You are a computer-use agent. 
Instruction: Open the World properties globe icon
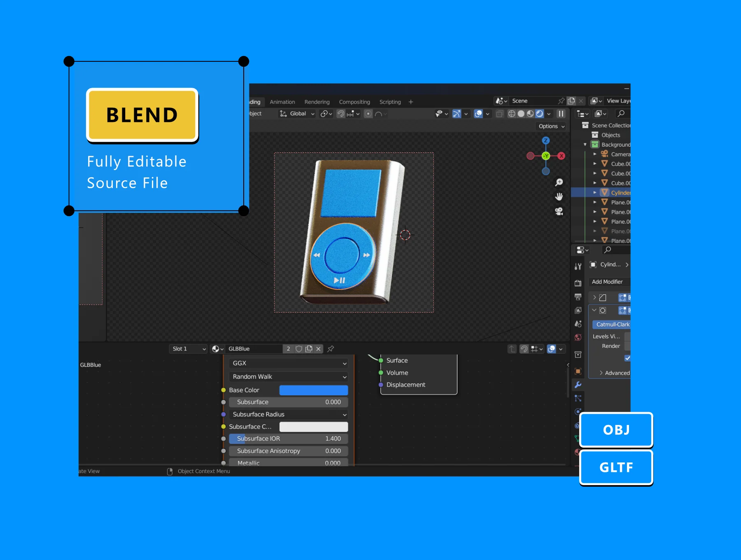tap(578, 337)
